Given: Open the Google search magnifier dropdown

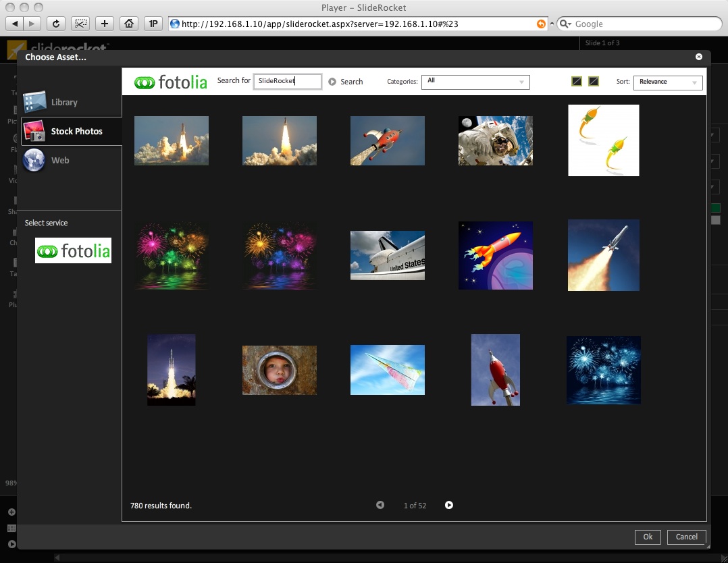Looking at the screenshot, I should (x=565, y=24).
